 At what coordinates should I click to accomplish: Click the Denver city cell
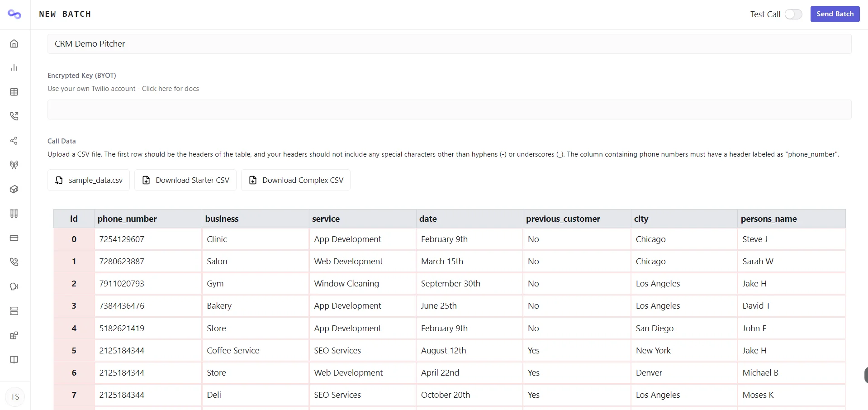pyautogui.click(x=684, y=373)
